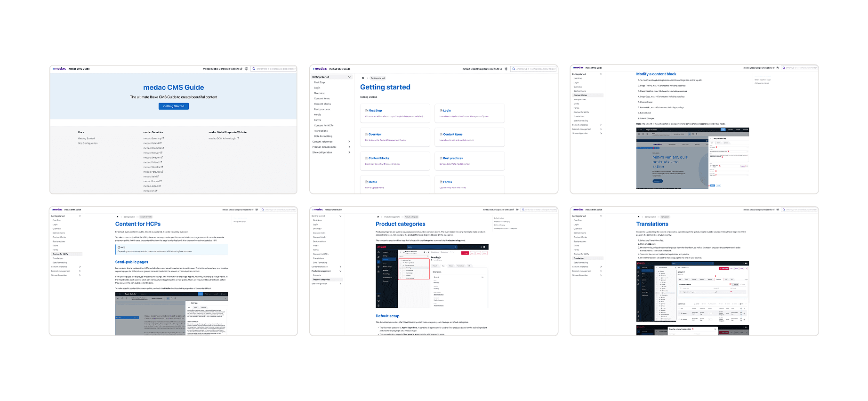Click document icon on Best practices card

point(441,158)
